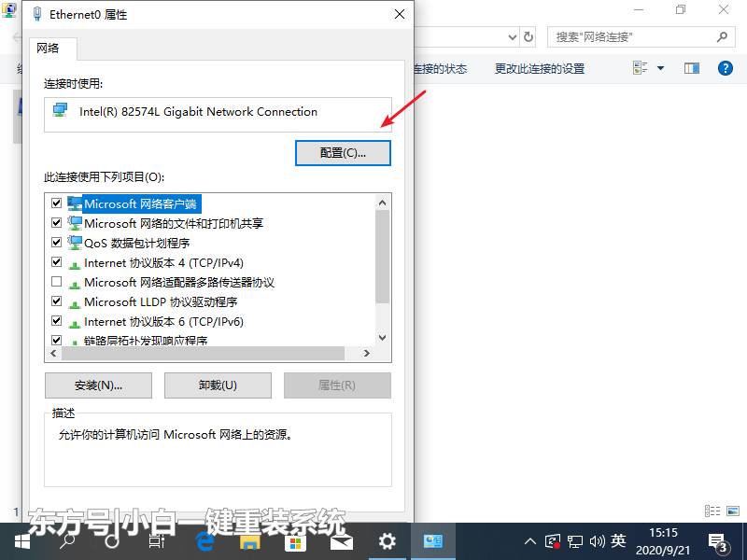Expand the address bar history dropdown
This screenshot has height=560, width=747.
click(512, 36)
